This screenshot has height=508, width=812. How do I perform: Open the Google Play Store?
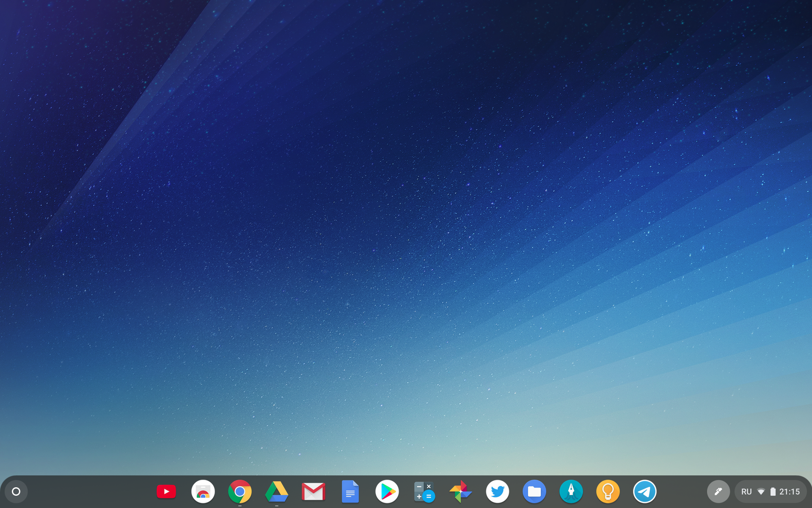pos(387,491)
